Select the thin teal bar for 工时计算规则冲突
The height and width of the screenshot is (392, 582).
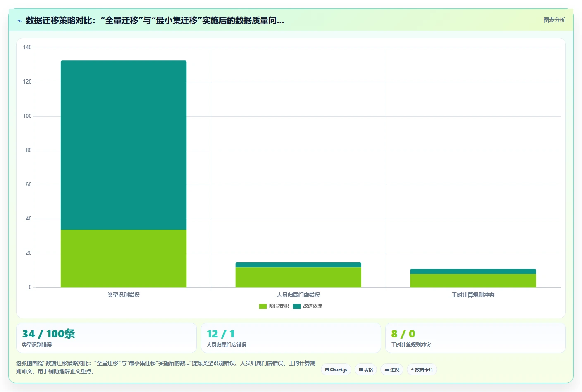(473, 271)
